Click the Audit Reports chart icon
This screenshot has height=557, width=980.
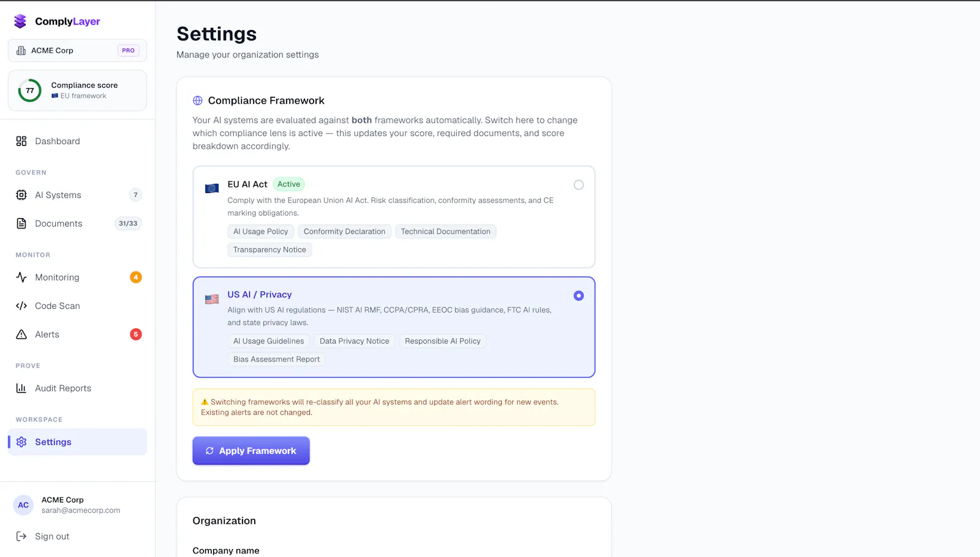click(x=21, y=388)
